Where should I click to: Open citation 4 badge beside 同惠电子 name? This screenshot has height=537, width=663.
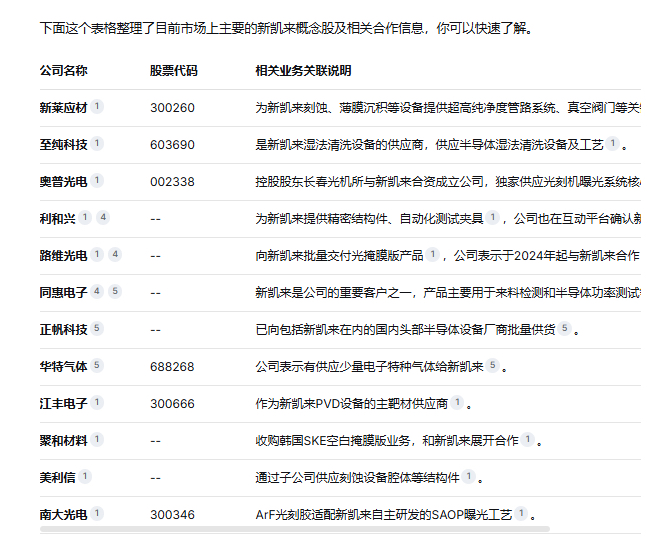click(97, 292)
